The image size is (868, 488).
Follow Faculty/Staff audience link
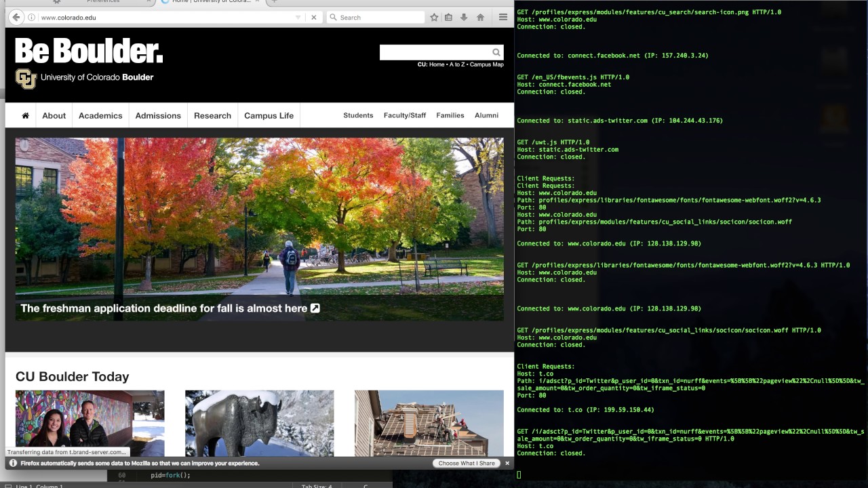tap(405, 115)
